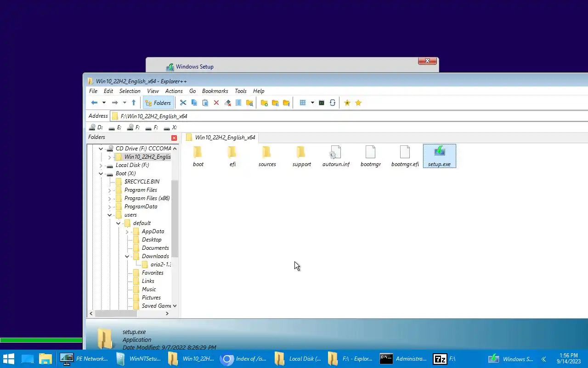Open the Windows Start button
Viewport: 588px width, 368px height.
[x=9, y=359]
